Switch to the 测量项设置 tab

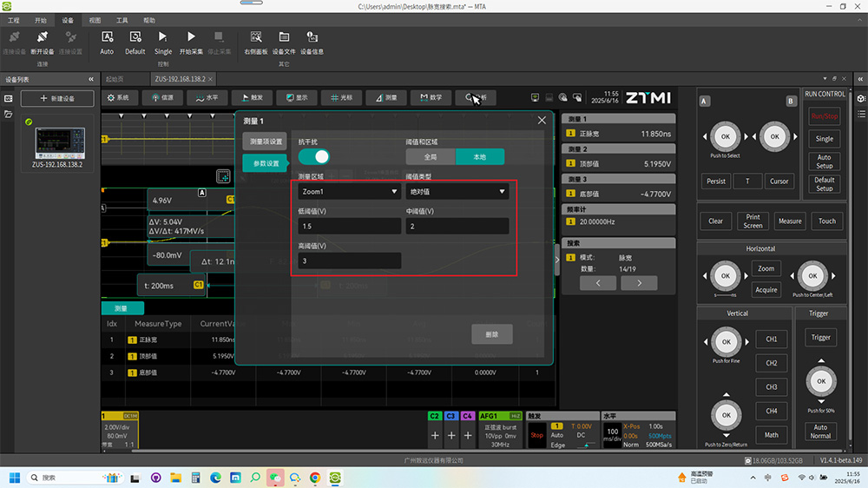pyautogui.click(x=266, y=142)
